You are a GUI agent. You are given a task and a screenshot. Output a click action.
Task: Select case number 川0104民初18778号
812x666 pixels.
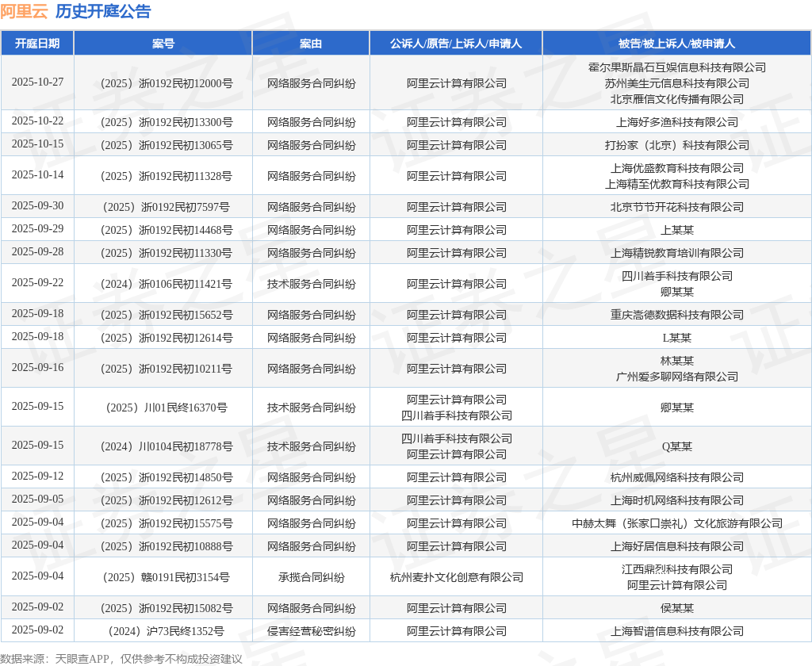167,446
